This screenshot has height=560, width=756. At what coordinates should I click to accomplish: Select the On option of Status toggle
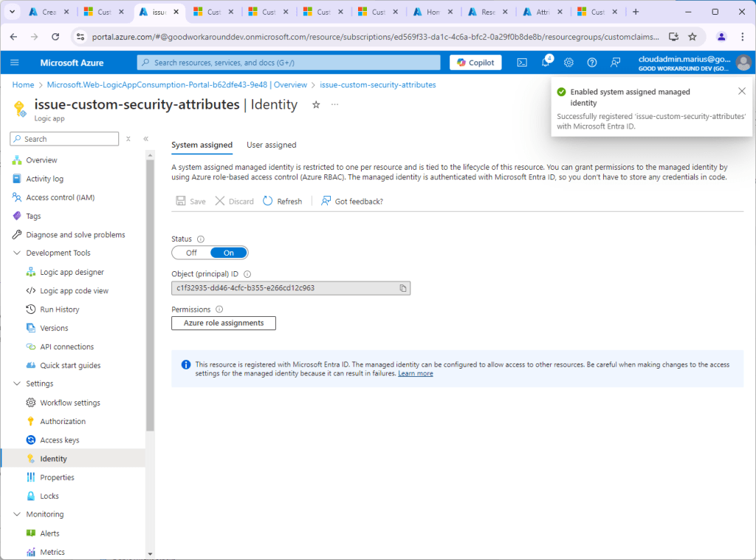(x=229, y=253)
